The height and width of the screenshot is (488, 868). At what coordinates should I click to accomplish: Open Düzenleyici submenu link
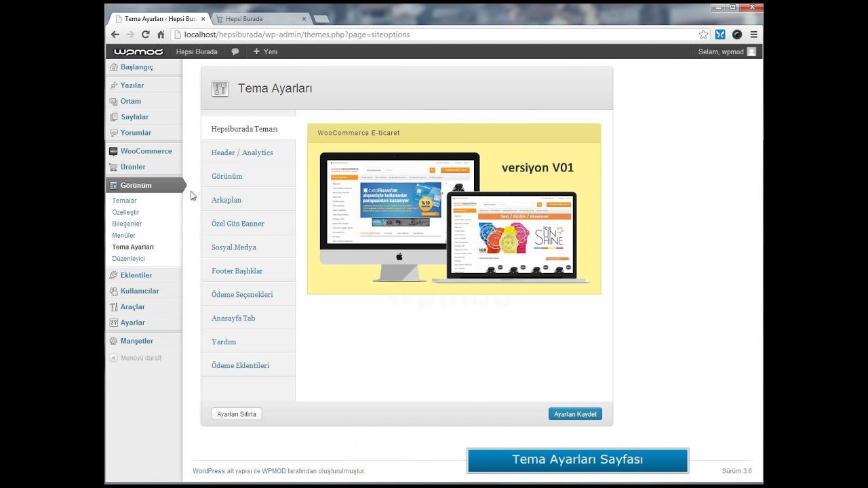[x=128, y=258]
